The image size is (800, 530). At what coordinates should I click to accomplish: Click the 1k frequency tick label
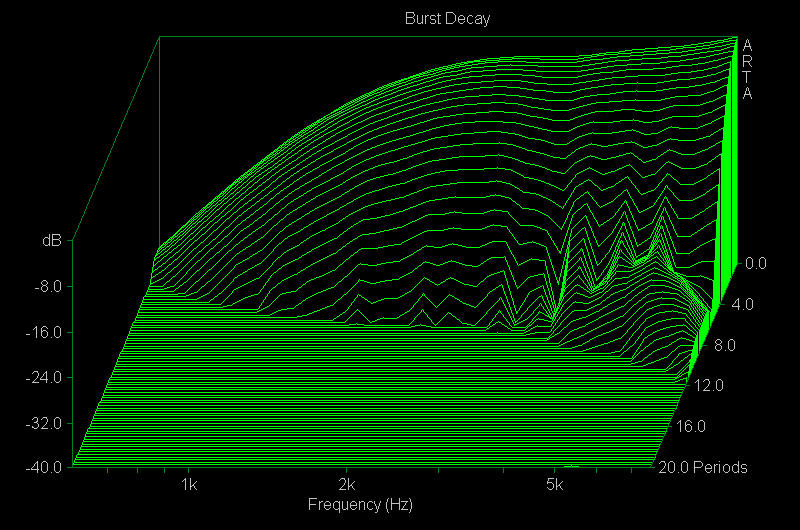pos(189,486)
